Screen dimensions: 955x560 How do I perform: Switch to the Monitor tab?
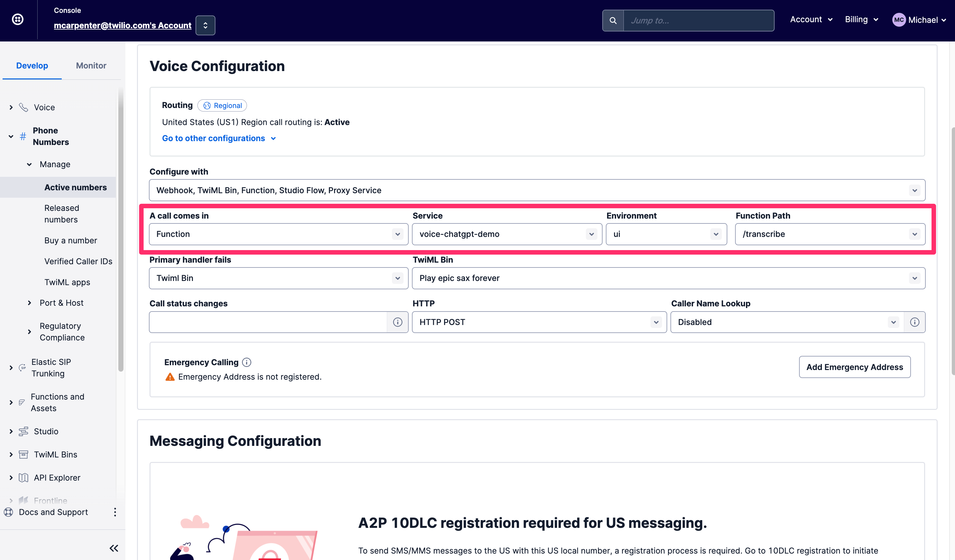[x=91, y=65]
